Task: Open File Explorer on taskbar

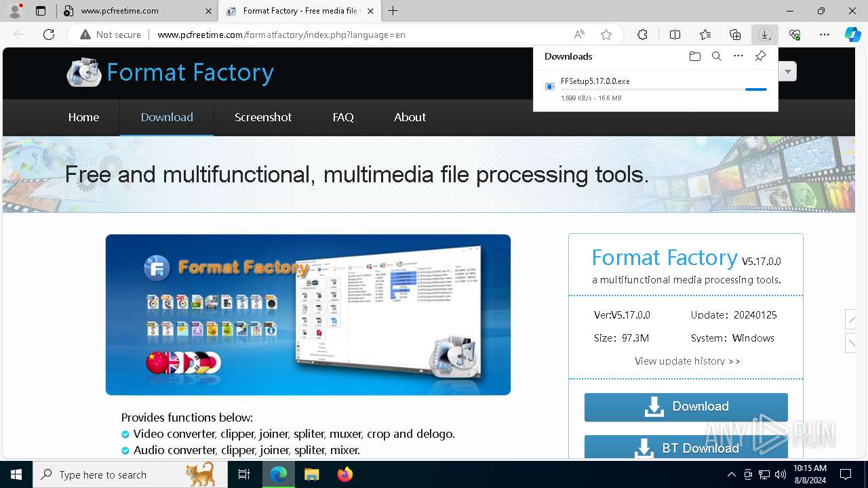Action: (312, 474)
